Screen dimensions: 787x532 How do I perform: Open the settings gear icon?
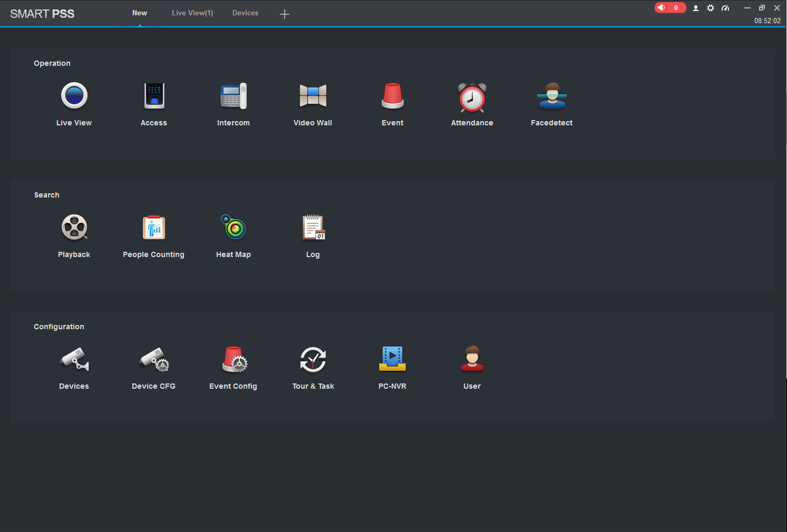click(x=711, y=8)
